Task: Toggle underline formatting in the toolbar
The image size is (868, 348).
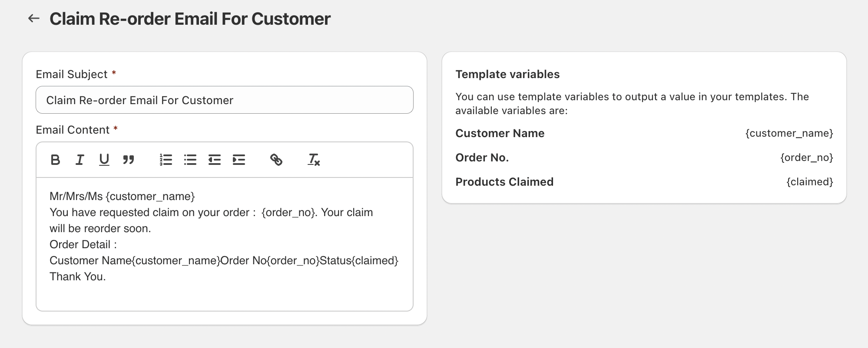Action: [104, 160]
